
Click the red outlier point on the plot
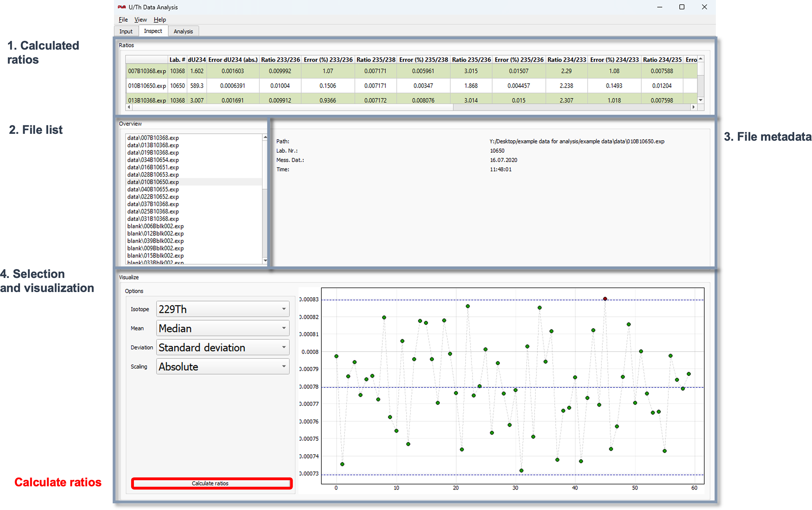click(605, 299)
